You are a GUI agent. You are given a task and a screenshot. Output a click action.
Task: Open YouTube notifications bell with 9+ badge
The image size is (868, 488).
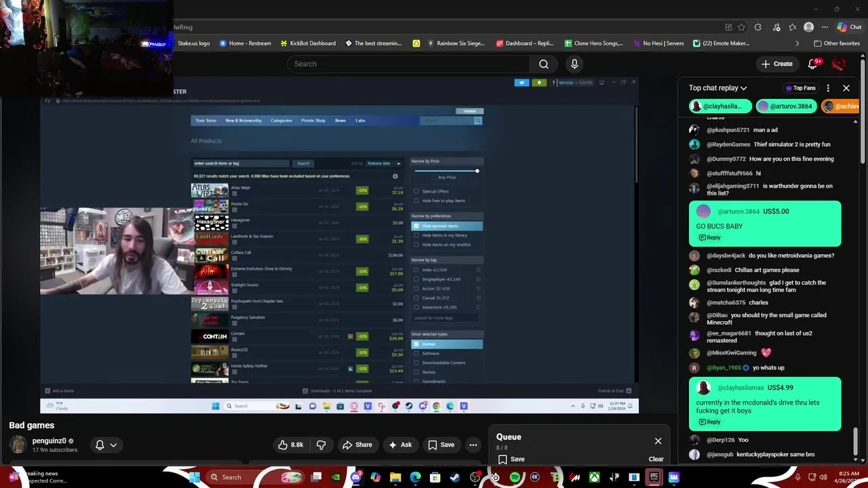point(812,64)
